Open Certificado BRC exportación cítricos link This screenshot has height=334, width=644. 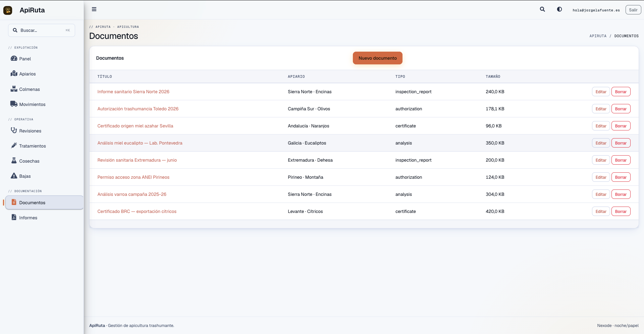coord(137,211)
